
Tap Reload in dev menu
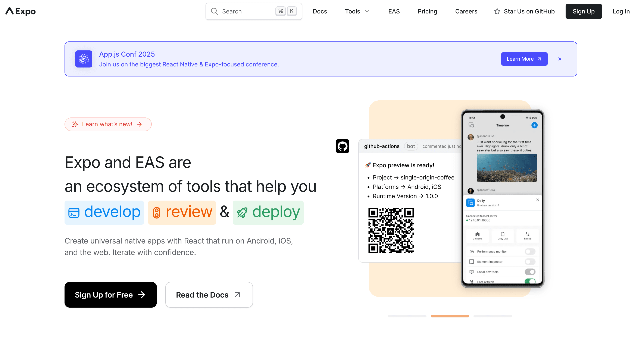coord(527,236)
